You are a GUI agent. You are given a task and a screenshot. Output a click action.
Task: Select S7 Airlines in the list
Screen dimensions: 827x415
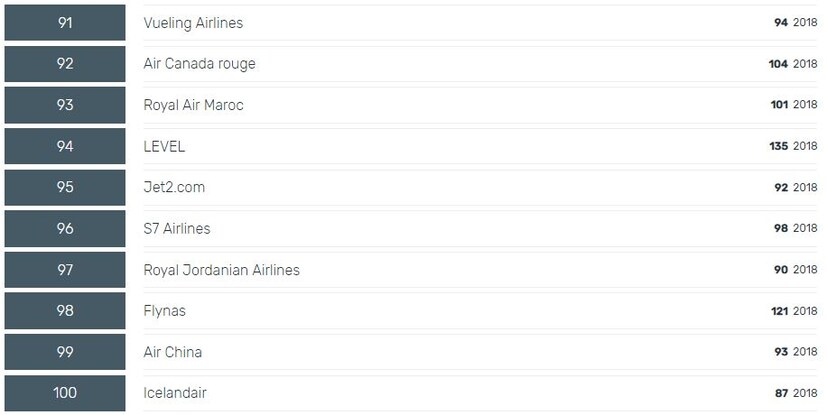click(x=177, y=228)
